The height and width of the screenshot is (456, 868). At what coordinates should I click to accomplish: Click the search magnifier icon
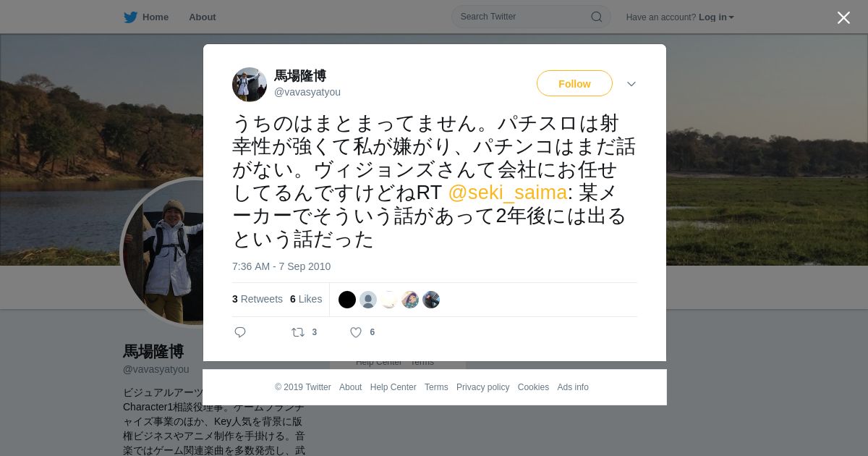click(597, 17)
